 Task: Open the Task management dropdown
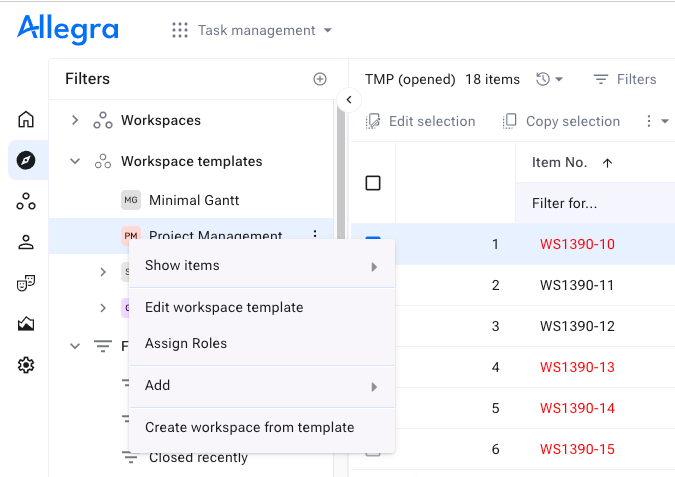coord(252,30)
